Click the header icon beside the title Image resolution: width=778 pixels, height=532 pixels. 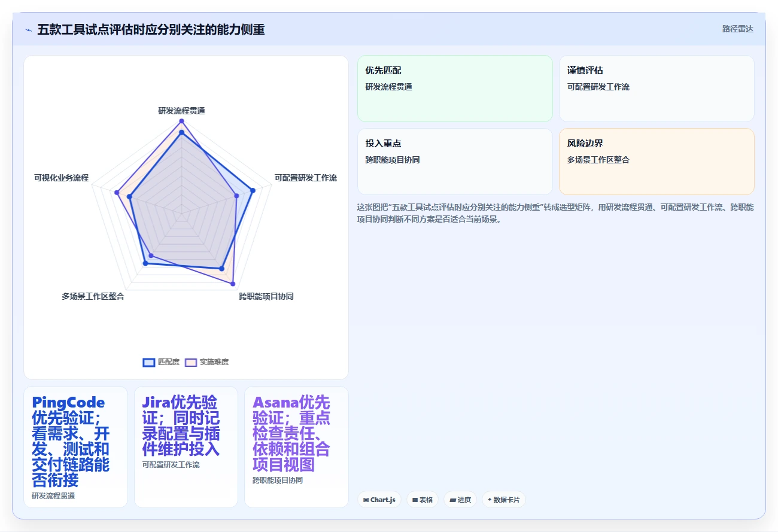click(28, 29)
